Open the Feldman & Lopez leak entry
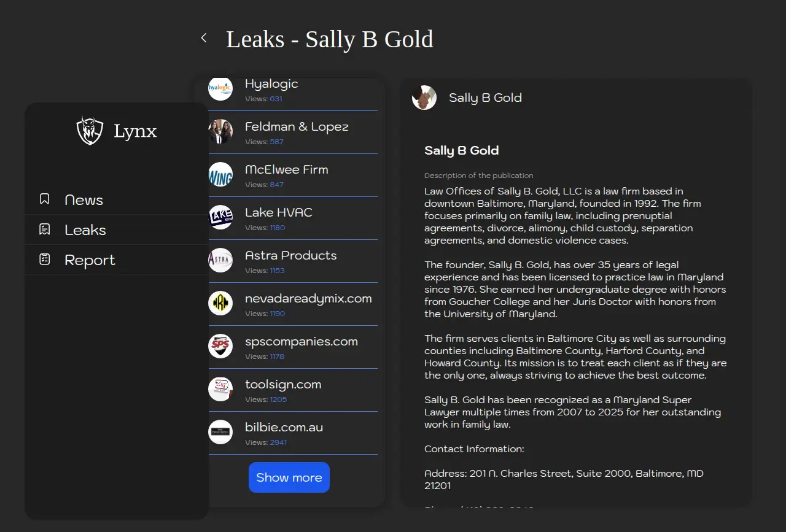The width and height of the screenshot is (786, 532). (x=297, y=127)
